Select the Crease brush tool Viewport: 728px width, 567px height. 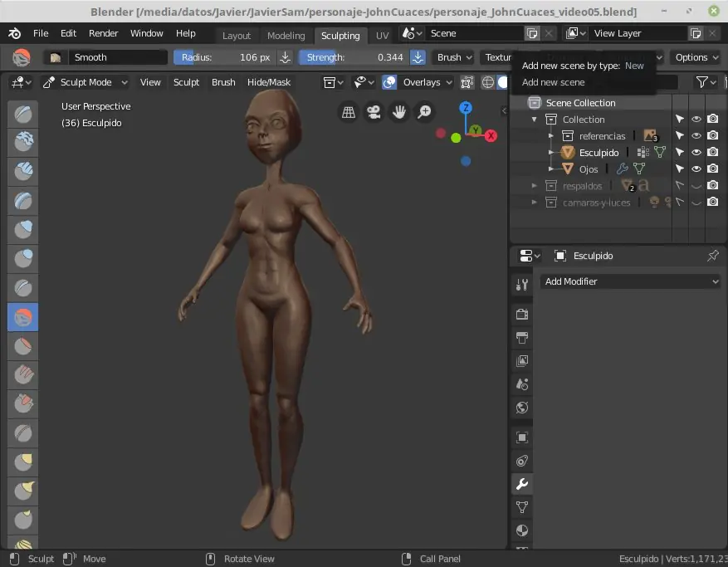coord(22,288)
